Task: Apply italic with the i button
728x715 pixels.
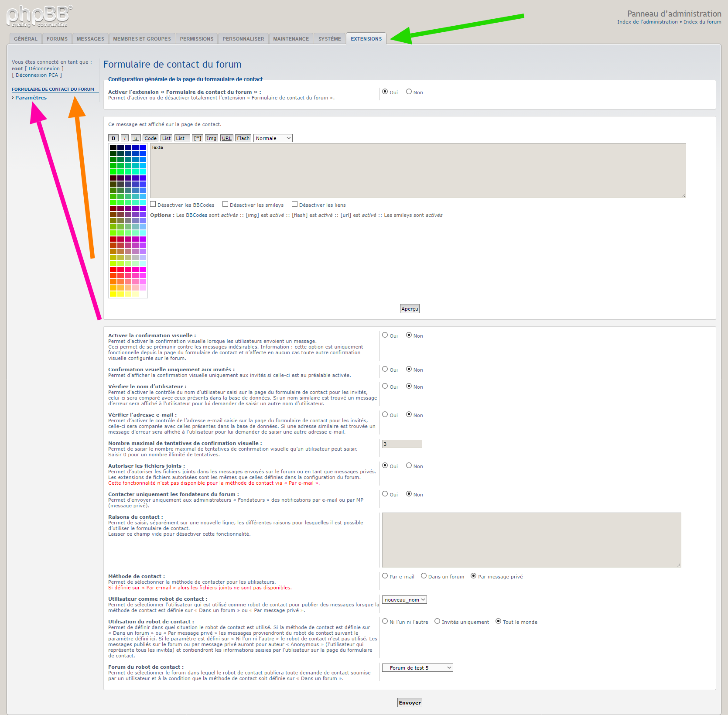Action: 125,138
